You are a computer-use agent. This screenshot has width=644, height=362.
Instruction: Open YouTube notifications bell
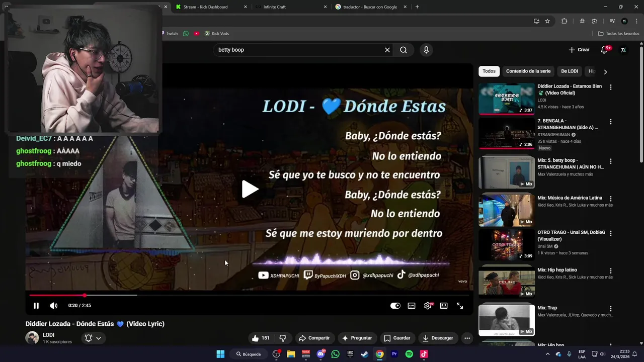pos(604,50)
